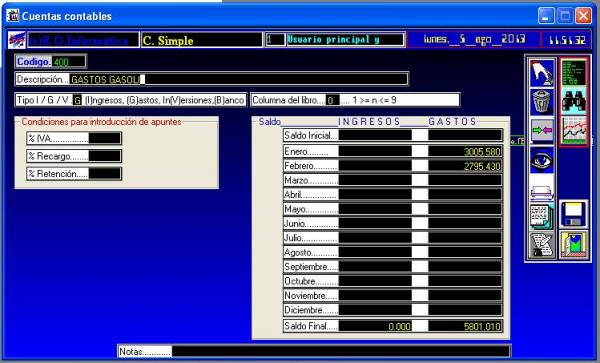
Task: Click the Junio Ingresos cell
Action: tap(375, 223)
